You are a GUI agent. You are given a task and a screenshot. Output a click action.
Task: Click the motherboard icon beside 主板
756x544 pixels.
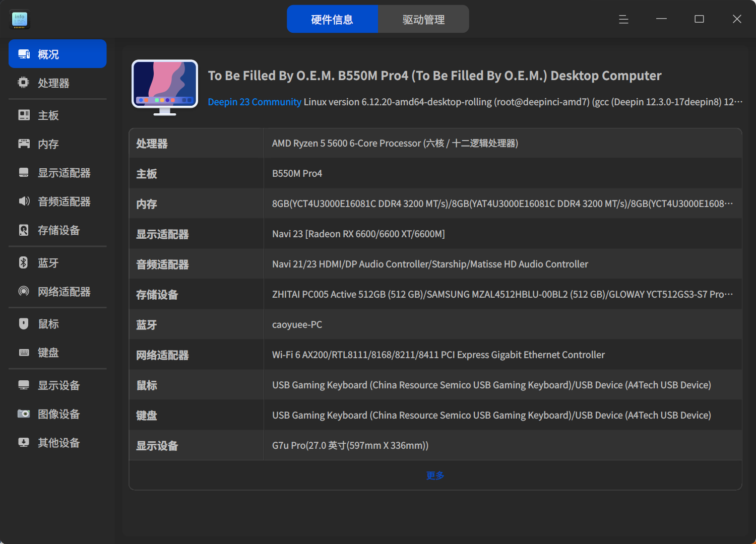point(24,115)
